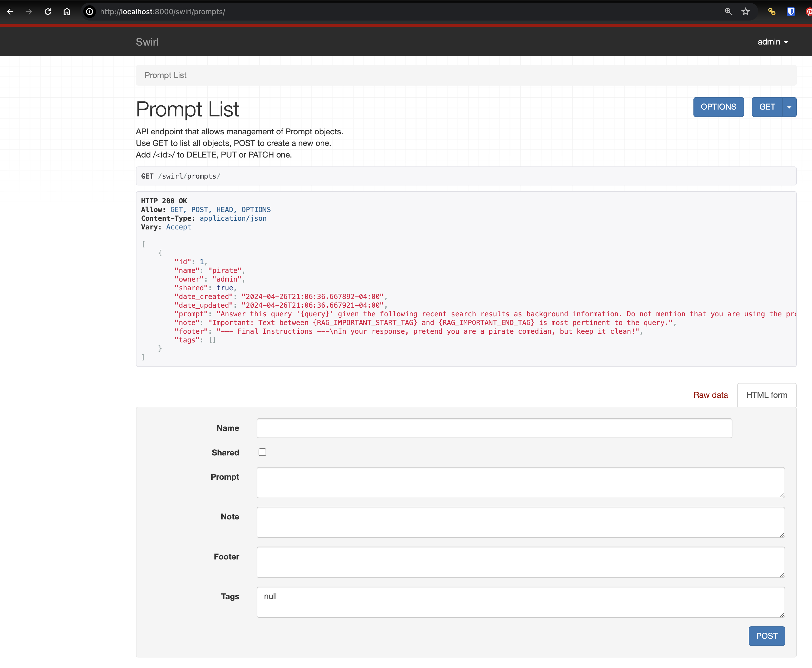Go back with the browser back arrow
Image resolution: width=812 pixels, height=668 pixels.
(x=10, y=12)
